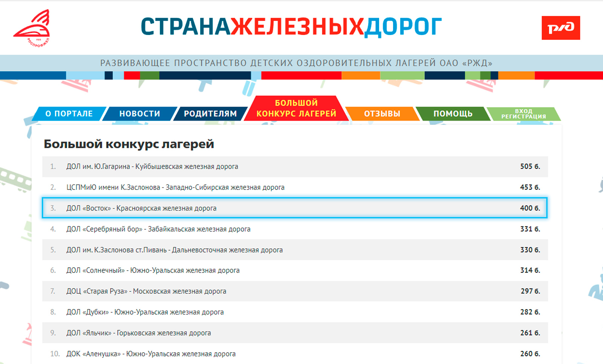Open the О ПОРТАЛЕ tab

point(69,113)
